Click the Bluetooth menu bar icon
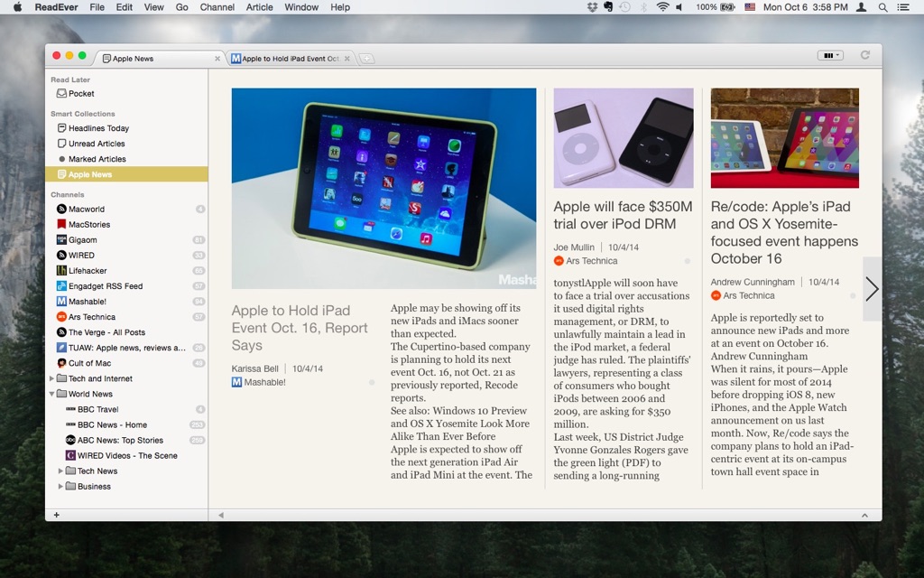This screenshot has height=578, width=924. pos(643,7)
